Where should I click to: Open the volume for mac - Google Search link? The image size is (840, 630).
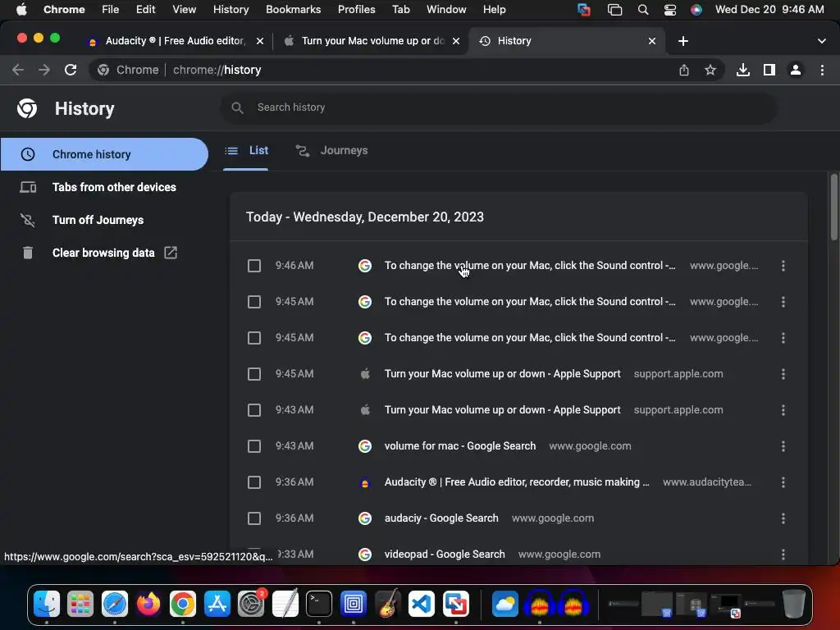click(x=460, y=446)
